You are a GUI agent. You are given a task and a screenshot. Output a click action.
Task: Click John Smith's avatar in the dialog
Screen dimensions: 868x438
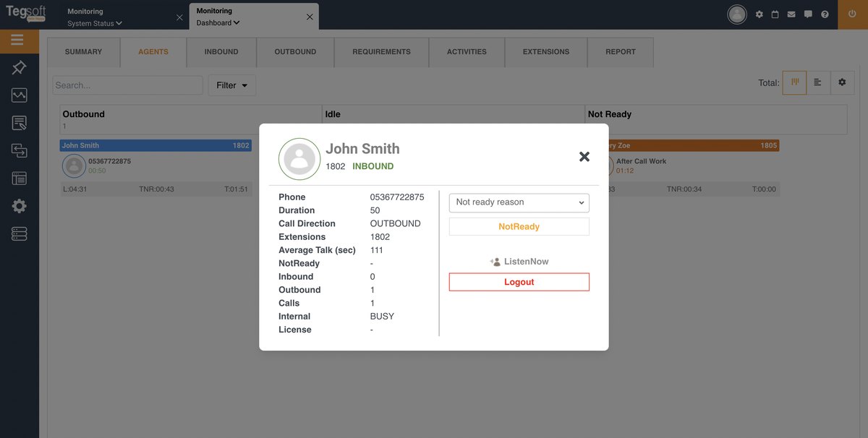coord(299,159)
